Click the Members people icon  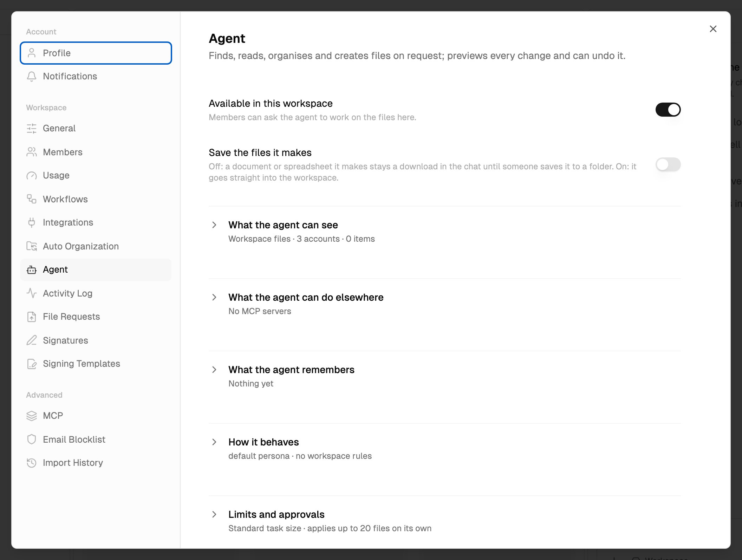coord(32,152)
